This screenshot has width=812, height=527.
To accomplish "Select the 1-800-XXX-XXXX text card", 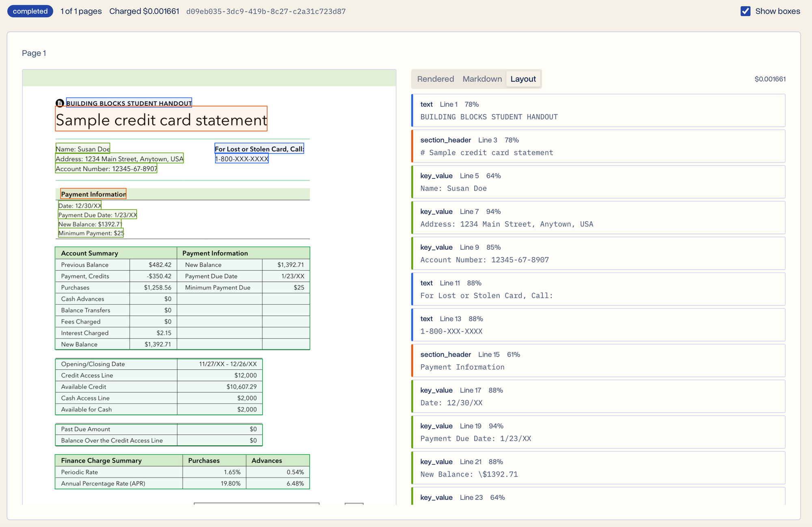I will click(x=598, y=325).
